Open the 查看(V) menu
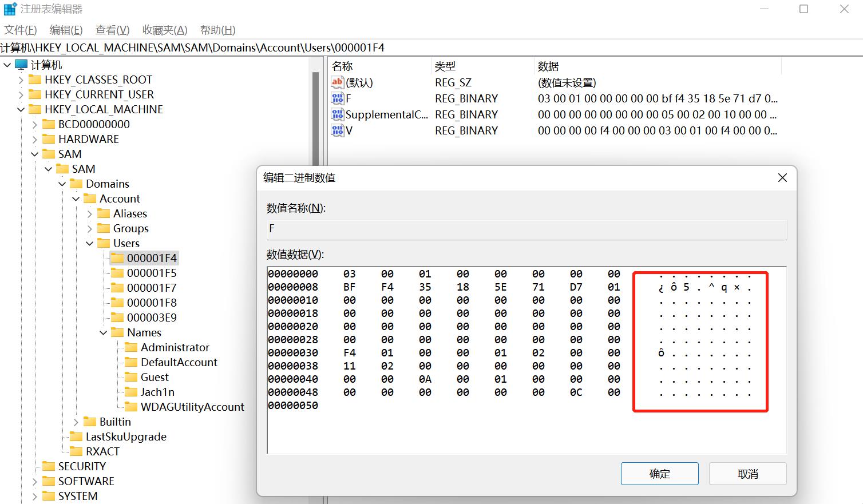Screen dimensions: 863x504 point(113,30)
